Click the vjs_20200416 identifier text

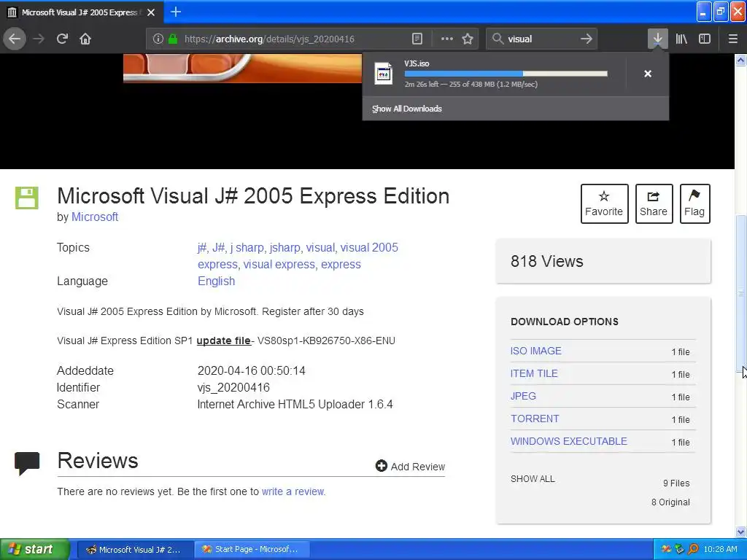coord(233,388)
